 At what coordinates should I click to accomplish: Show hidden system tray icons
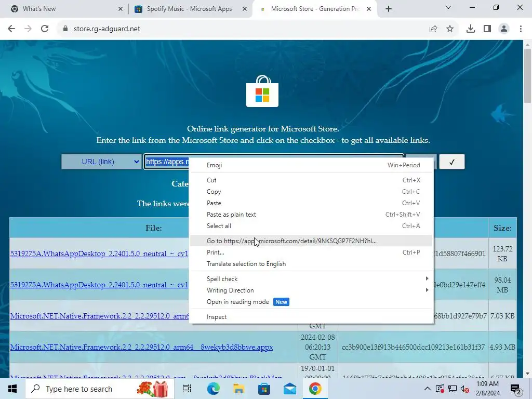(x=428, y=389)
